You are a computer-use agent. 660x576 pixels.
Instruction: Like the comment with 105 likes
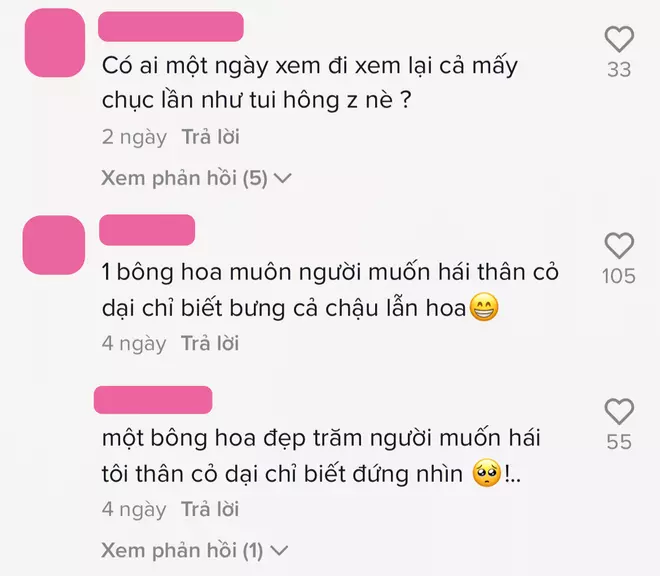coord(619,245)
